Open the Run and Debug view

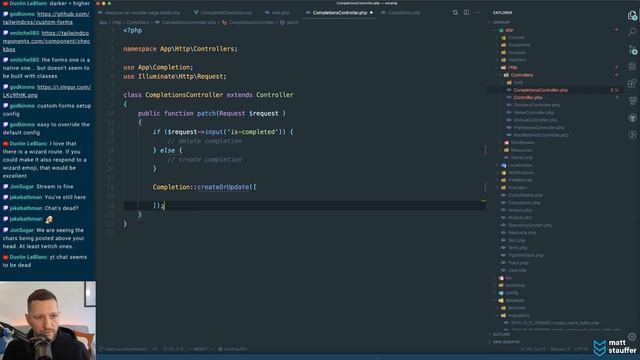point(632,66)
